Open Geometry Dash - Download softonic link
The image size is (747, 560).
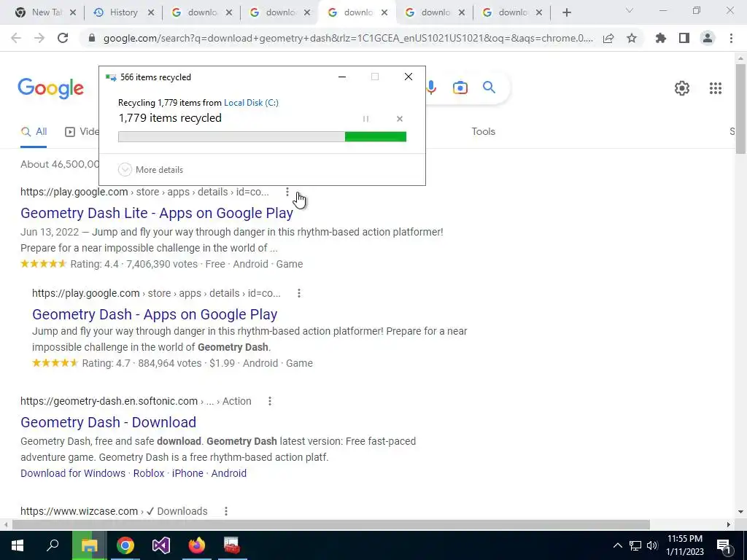tap(108, 422)
